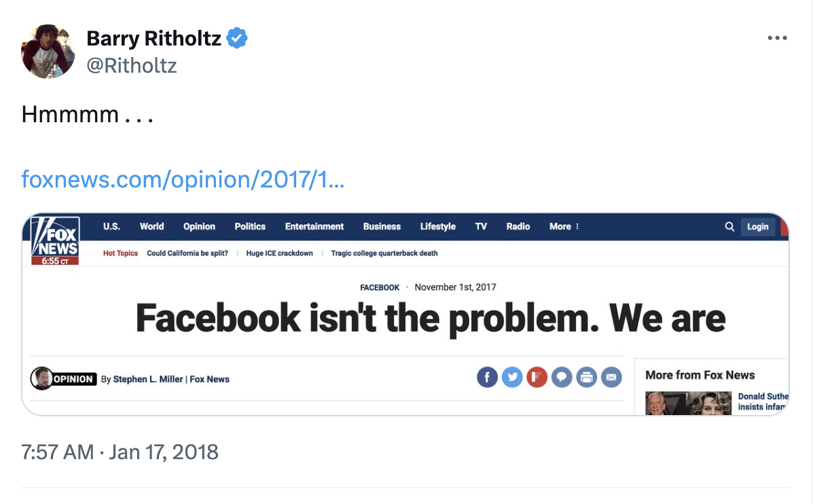Click the Facebook share icon

[x=487, y=377]
